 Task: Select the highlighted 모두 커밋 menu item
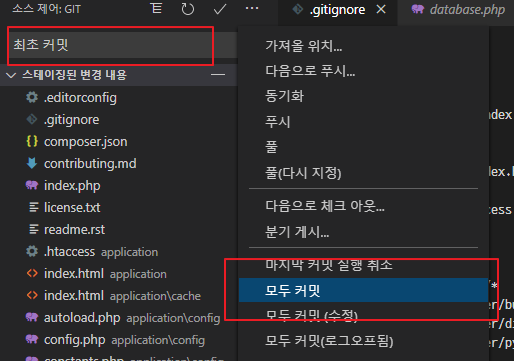coord(364,290)
